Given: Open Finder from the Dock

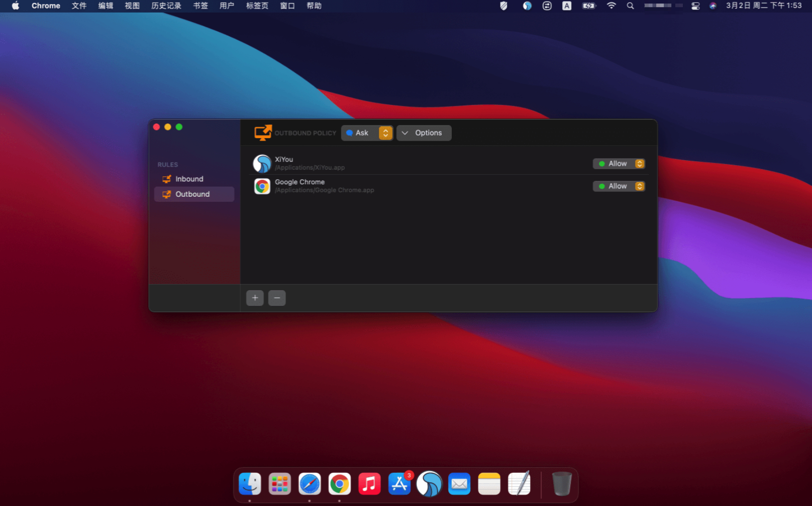Looking at the screenshot, I should [x=250, y=484].
